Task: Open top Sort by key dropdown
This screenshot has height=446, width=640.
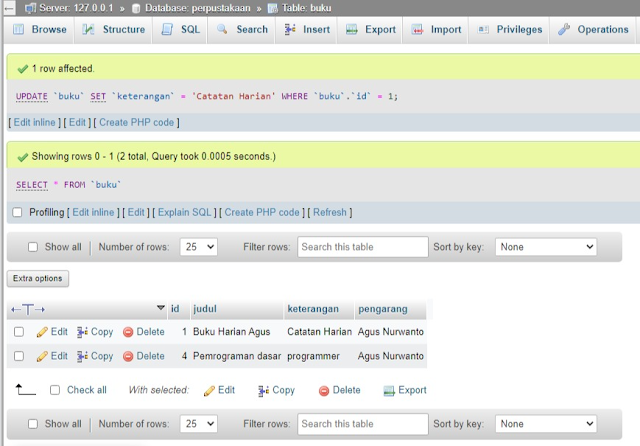Action: pyautogui.click(x=546, y=247)
